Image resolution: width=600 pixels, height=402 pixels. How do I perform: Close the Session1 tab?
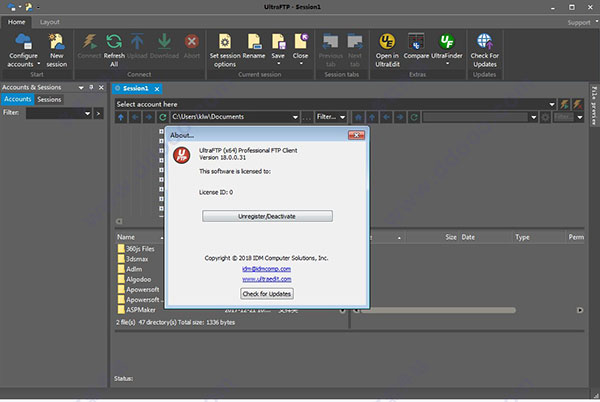157,89
